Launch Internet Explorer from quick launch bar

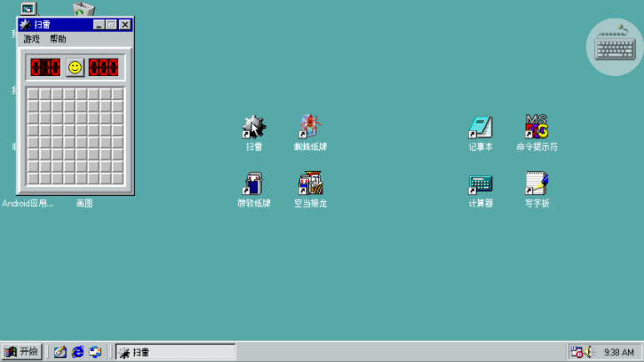tap(78, 352)
